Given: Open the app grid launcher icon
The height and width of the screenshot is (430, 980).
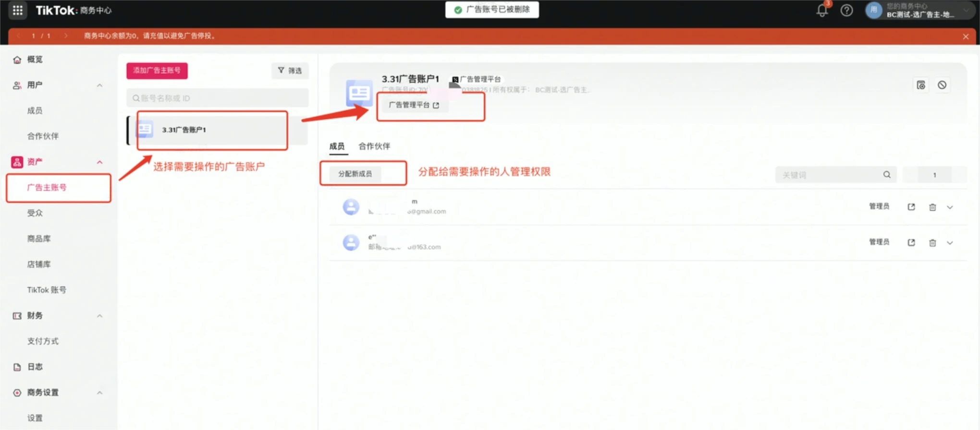Looking at the screenshot, I should pos(18,10).
